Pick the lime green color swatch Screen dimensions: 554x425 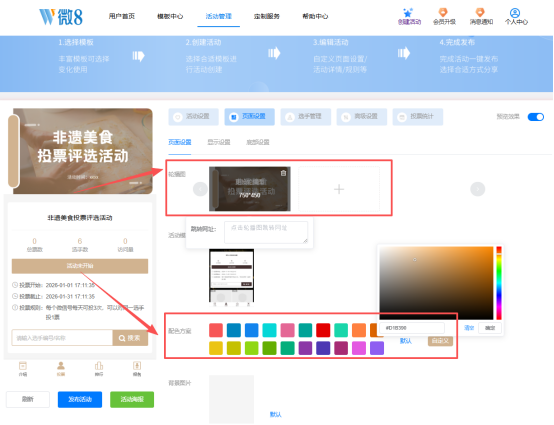tap(252, 348)
